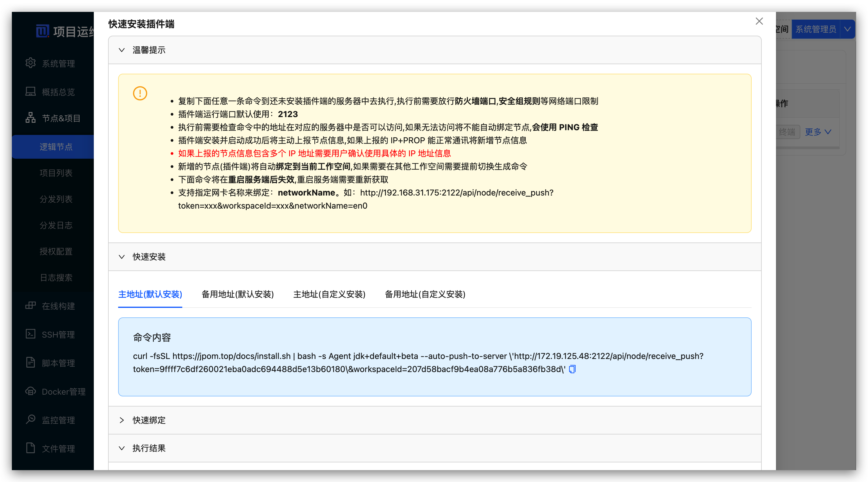Close the 快速安装插件端 dialog

[759, 21]
